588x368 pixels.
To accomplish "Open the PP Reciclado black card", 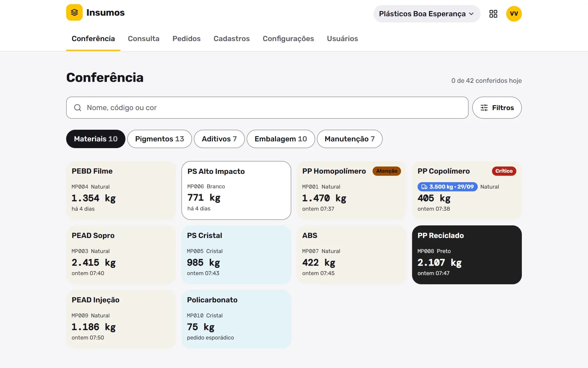I will pyautogui.click(x=467, y=255).
